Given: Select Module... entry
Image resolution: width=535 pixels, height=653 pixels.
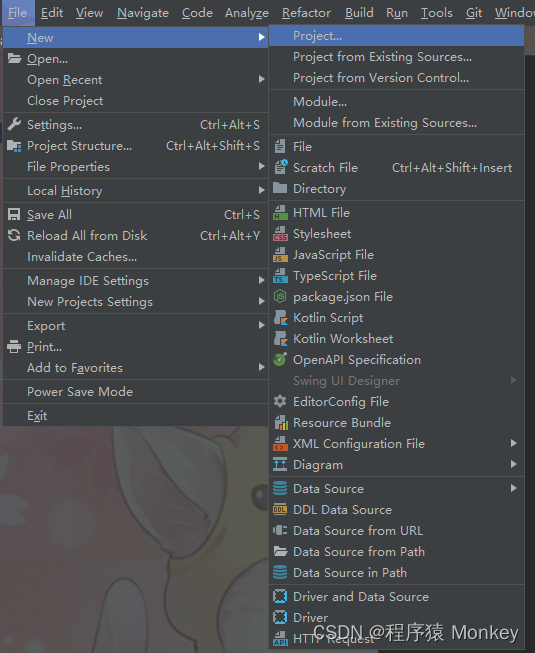Looking at the screenshot, I should [396, 102].
